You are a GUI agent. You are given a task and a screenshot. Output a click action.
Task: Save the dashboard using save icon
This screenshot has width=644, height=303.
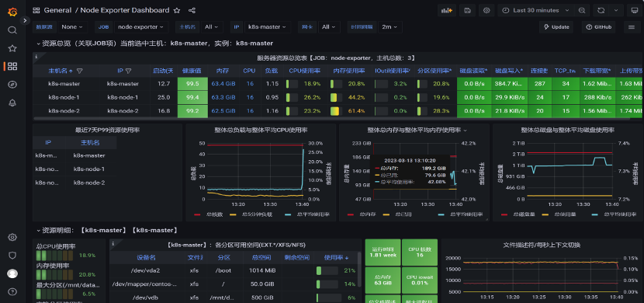(467, 10)
